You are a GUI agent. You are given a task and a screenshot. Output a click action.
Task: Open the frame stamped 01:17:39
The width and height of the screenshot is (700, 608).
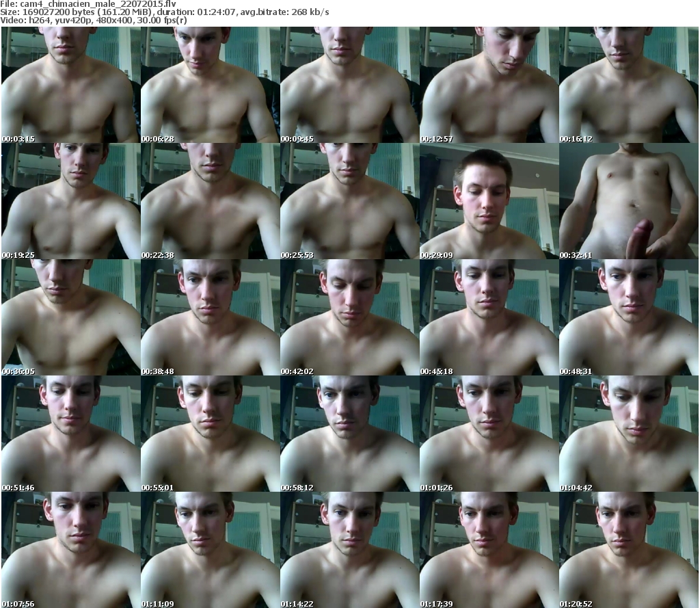[x=489, y=550]
